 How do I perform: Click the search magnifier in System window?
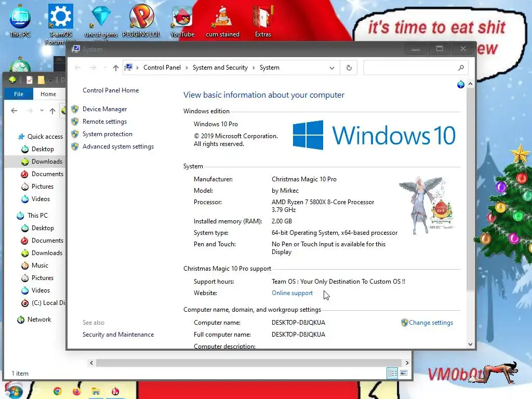(x=461, y=68)
